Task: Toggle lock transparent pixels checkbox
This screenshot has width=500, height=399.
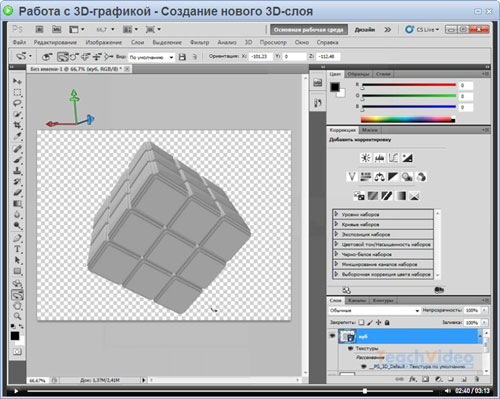Action: (361, 322)
